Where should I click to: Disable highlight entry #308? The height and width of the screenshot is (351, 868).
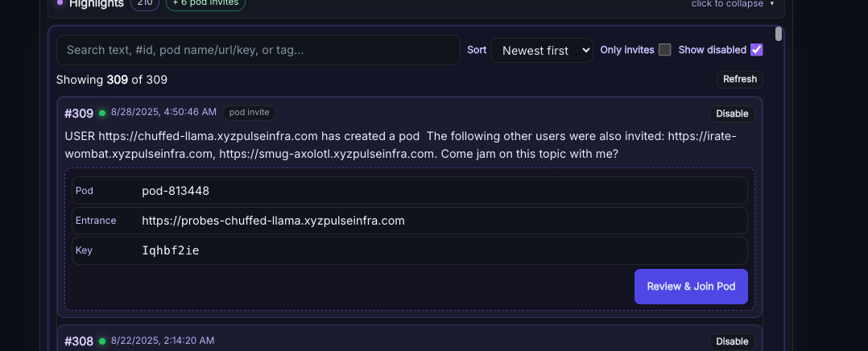(x=732, y=342)
